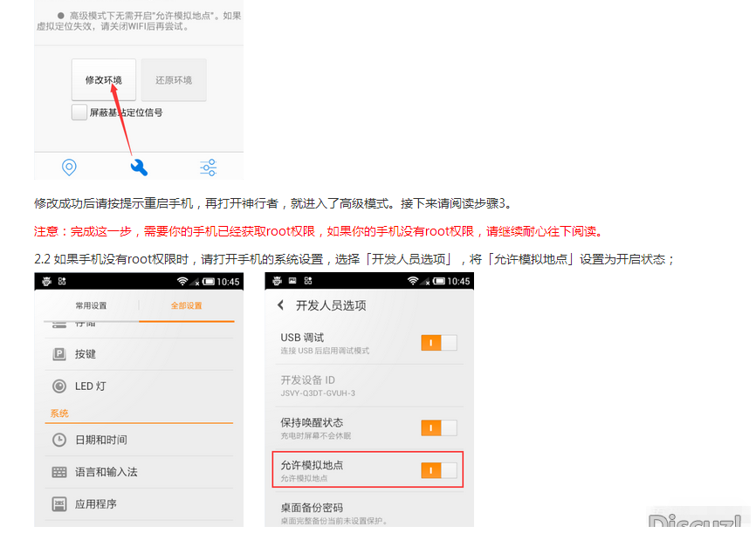Screen dimensions: 756x547
Task: Tap picture notification icon in right status bar
Action: [x=292, y=281]
